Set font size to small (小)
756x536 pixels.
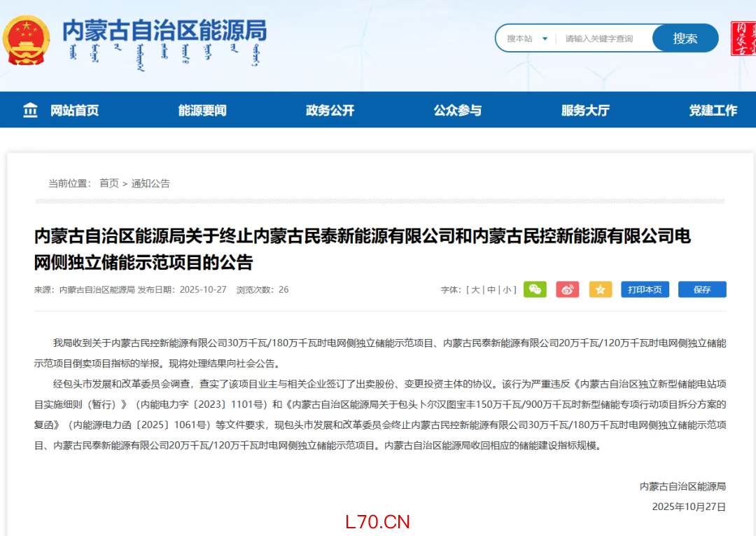(x=507, y=289)
